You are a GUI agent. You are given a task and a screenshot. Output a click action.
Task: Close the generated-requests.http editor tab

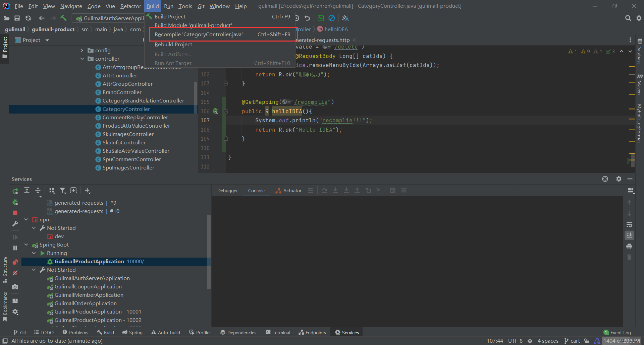coord(354,40)
